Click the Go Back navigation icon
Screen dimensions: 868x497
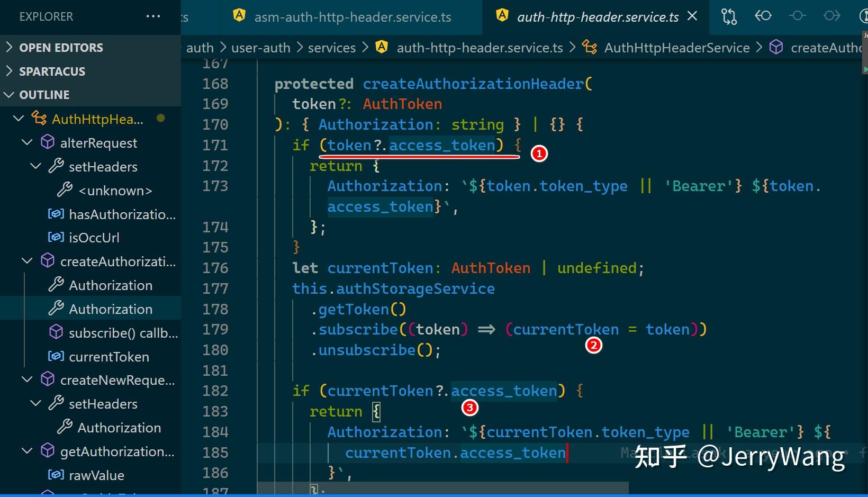click(763, 16)
